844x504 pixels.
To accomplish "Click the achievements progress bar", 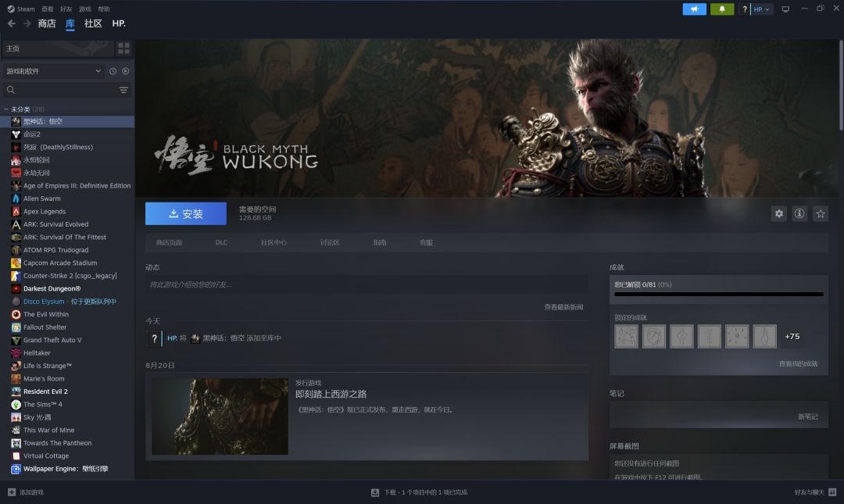I will tap(719, 295).
